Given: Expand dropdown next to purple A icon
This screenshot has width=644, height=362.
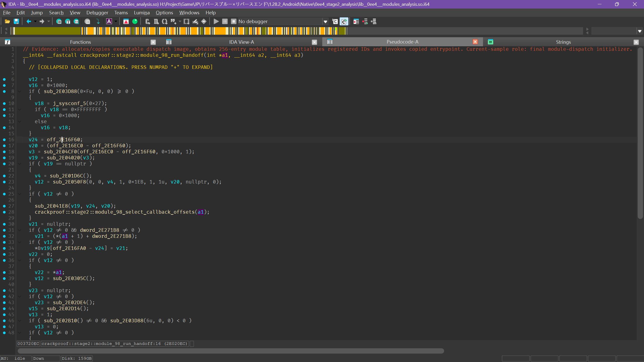Looking at the screenshot, I should click(x=116, y=22).
